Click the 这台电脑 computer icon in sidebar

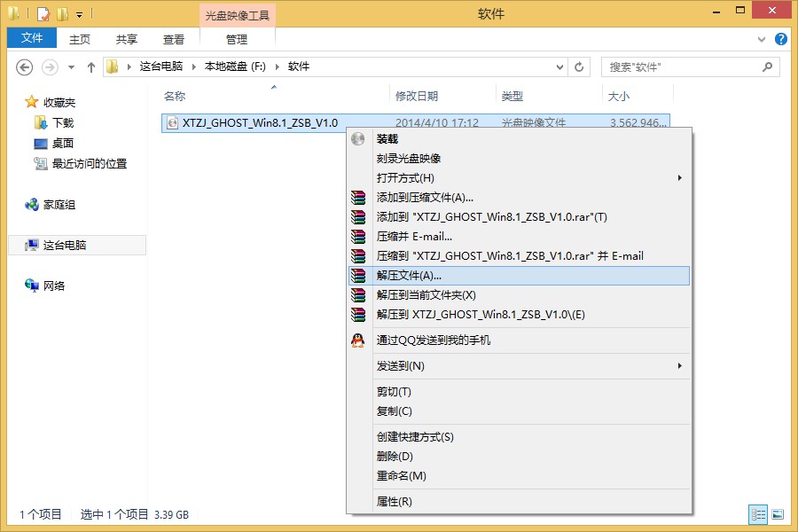(31, 245)
